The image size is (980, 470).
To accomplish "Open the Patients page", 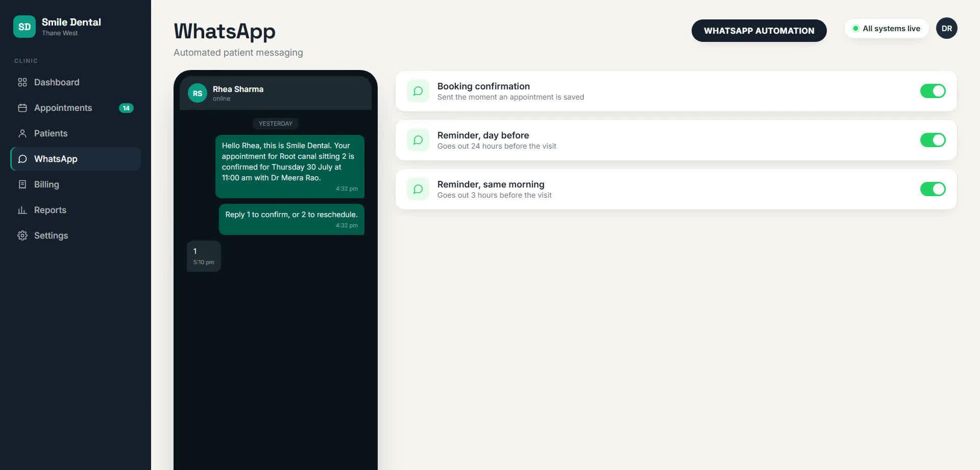I will 76,133.
